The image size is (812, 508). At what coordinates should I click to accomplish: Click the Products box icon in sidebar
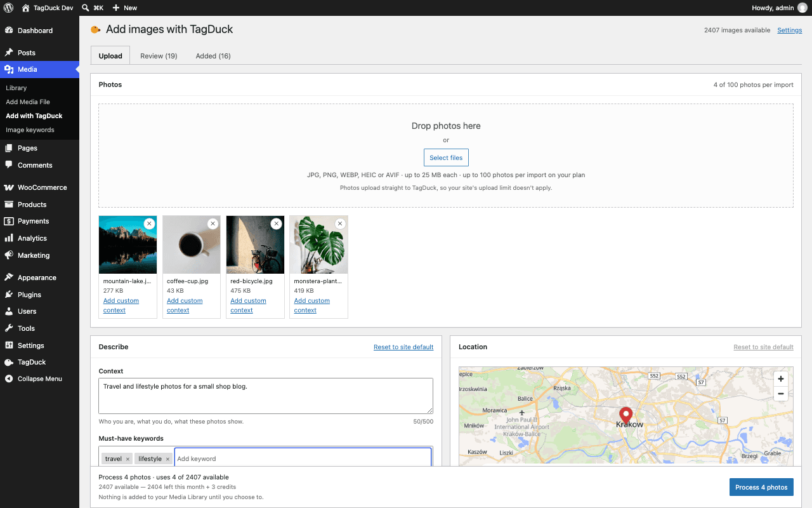point(9,204)
